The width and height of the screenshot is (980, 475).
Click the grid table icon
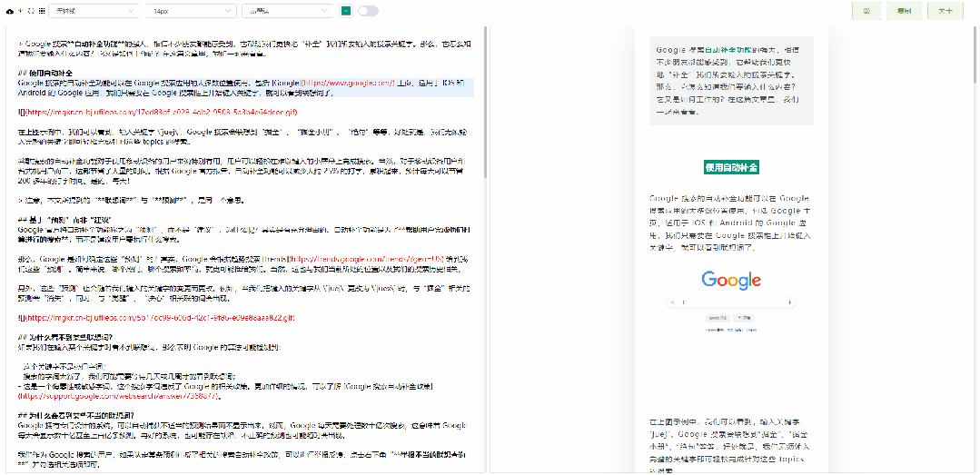pos(41,11)
